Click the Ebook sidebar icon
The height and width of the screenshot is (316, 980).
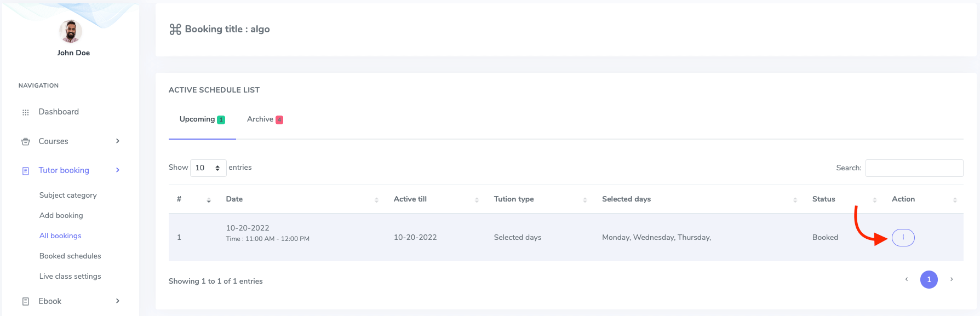click(x=25, y=301)
